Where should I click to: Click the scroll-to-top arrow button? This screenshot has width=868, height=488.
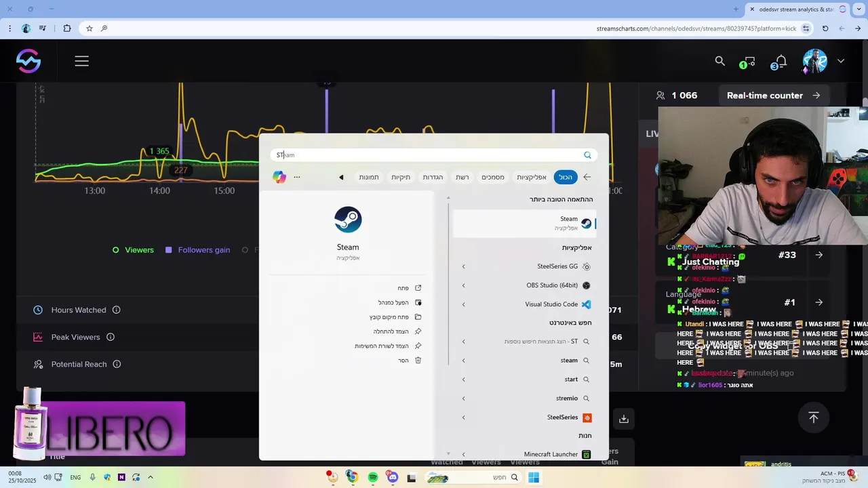coord(814,418)
